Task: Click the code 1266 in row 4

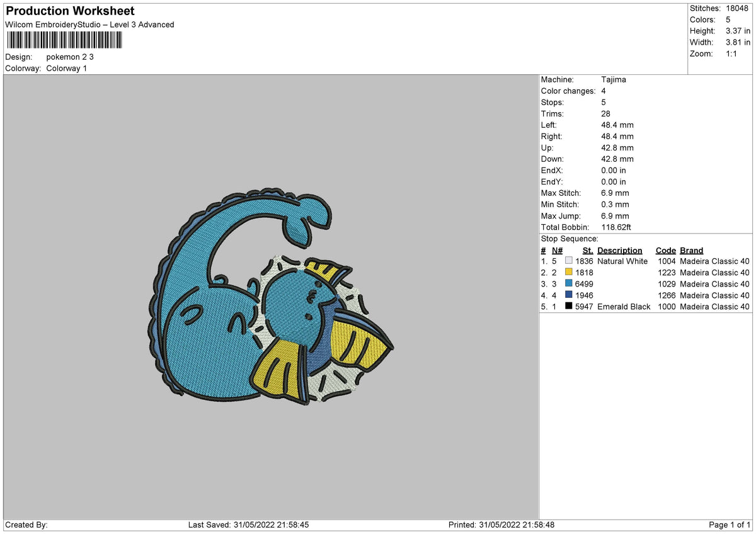Action: pos(667,295)
